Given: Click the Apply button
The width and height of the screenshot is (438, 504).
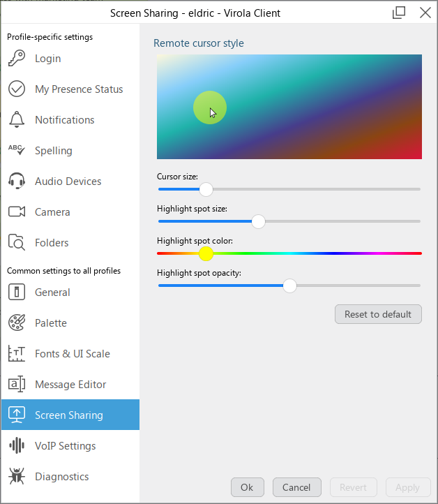Looking at the screenshot, I should (408, 487).
